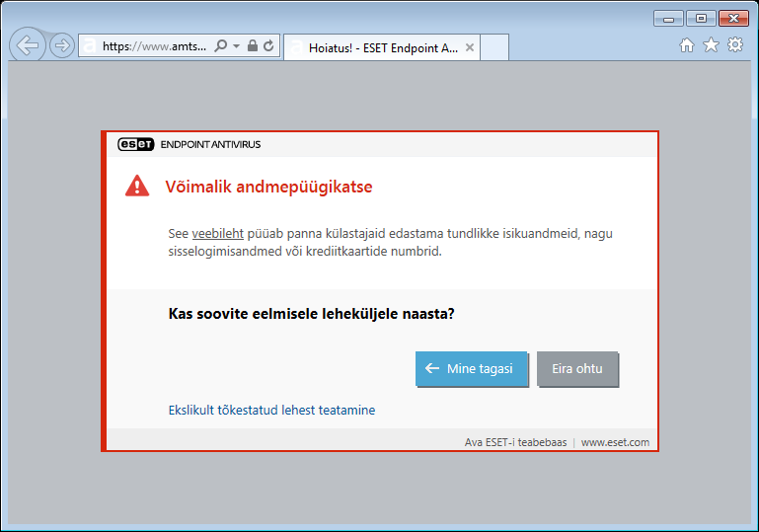Click the 'veebileht' link

pos(218,233)
